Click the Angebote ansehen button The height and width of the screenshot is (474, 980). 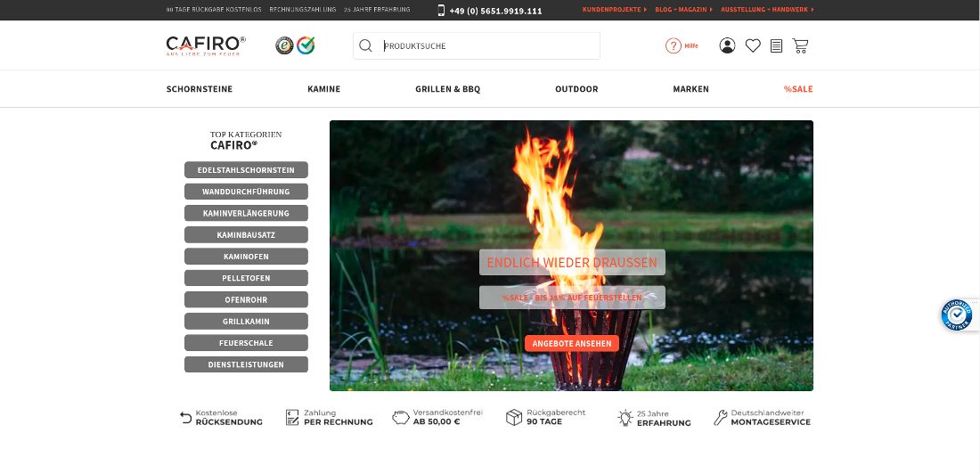[x=571, y=344]
